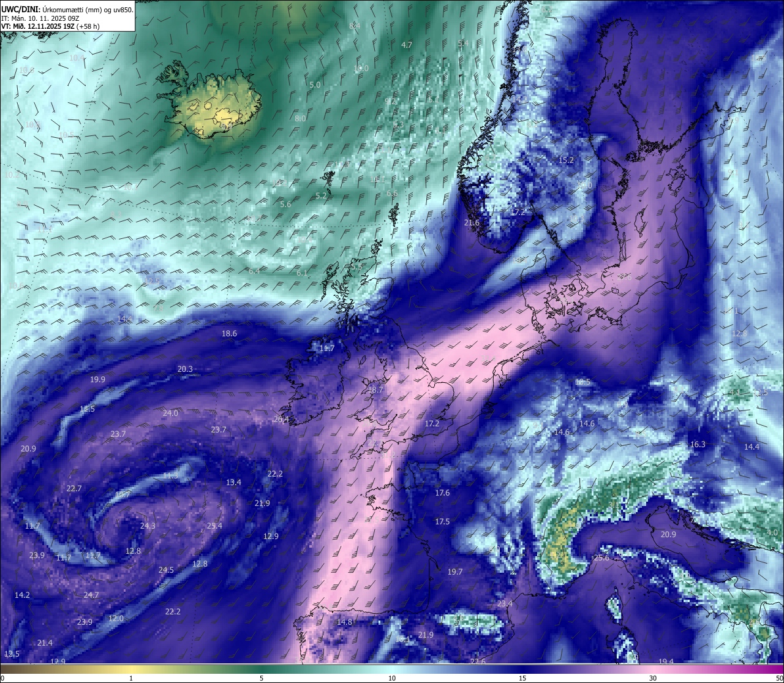Click the map value 14.2

[22, 595]
